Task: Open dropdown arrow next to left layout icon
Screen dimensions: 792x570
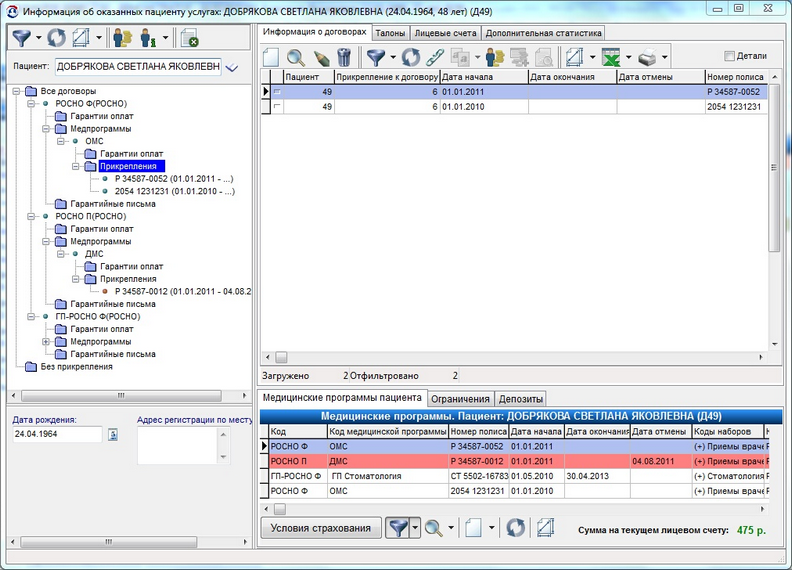Action: pyautogui.click(x=98, y=38)
